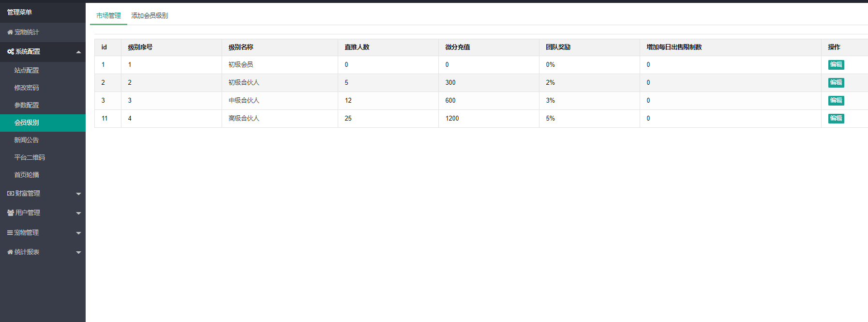Collapse the 系统配置 menu arrow
The width and height of the screenshot is (868, 322).
(78, 52)
